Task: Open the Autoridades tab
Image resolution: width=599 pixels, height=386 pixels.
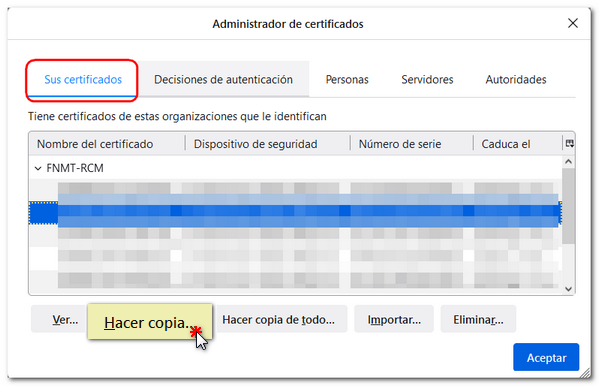Action: (x=516, y=79)
